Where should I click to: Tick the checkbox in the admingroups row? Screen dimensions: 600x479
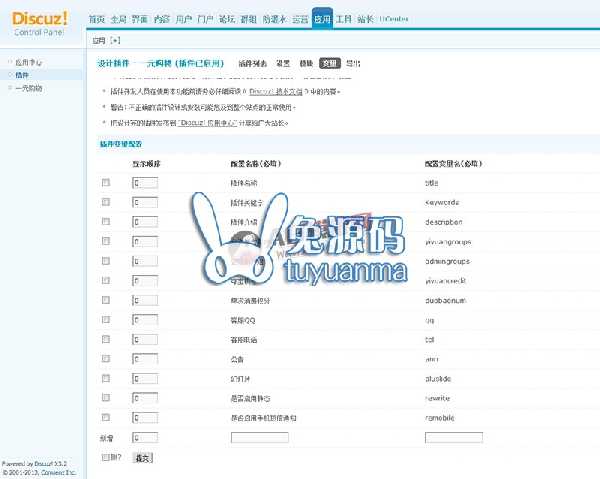106,261
